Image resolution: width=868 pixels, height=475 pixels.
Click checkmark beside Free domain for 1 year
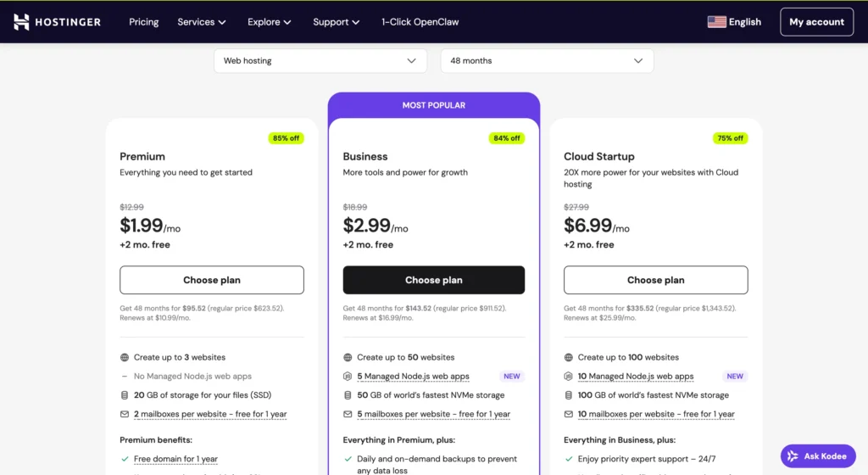tap(125, 459)
